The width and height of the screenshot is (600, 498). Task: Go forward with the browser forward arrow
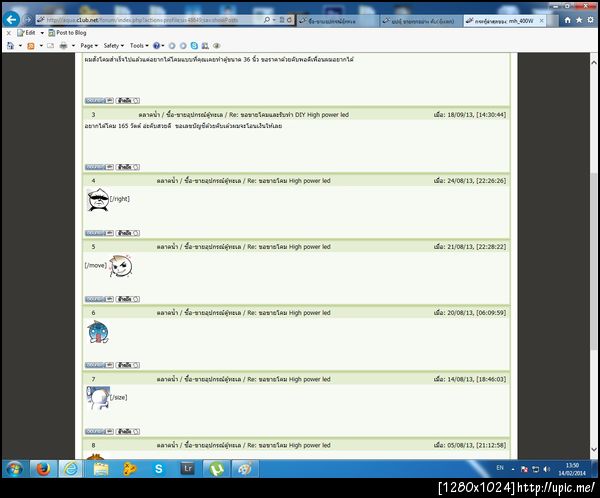(x=28, y=20)
